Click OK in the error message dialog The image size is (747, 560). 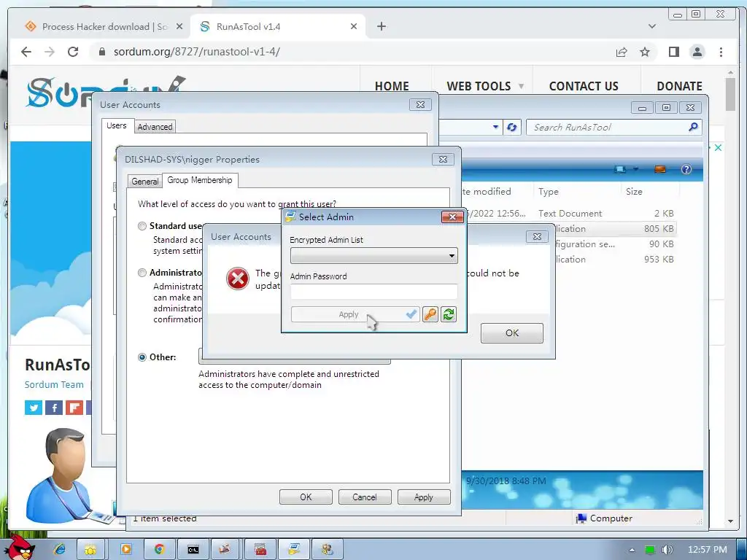coord(511,332)
